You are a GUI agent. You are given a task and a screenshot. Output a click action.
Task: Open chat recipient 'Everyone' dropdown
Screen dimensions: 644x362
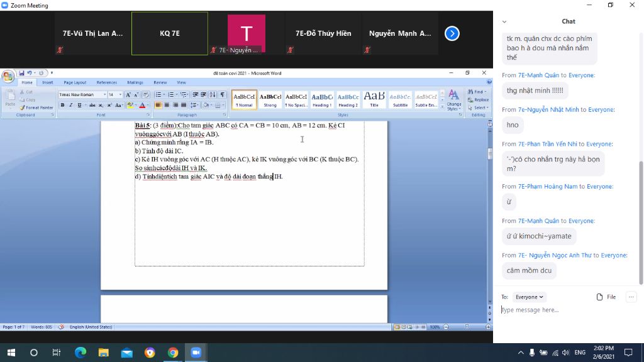(529, 297)
